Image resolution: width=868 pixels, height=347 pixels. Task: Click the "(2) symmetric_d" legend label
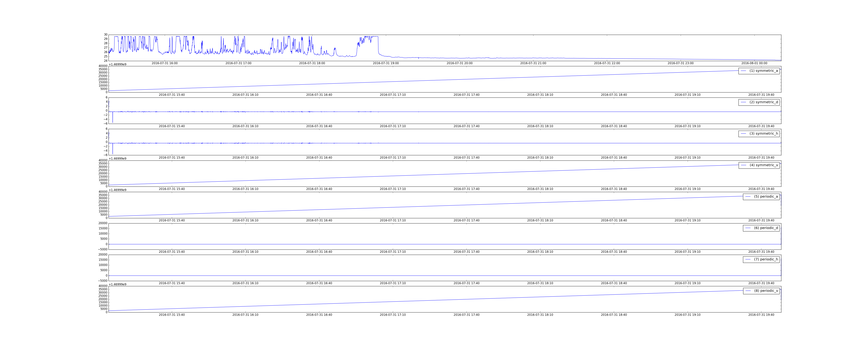763,102
